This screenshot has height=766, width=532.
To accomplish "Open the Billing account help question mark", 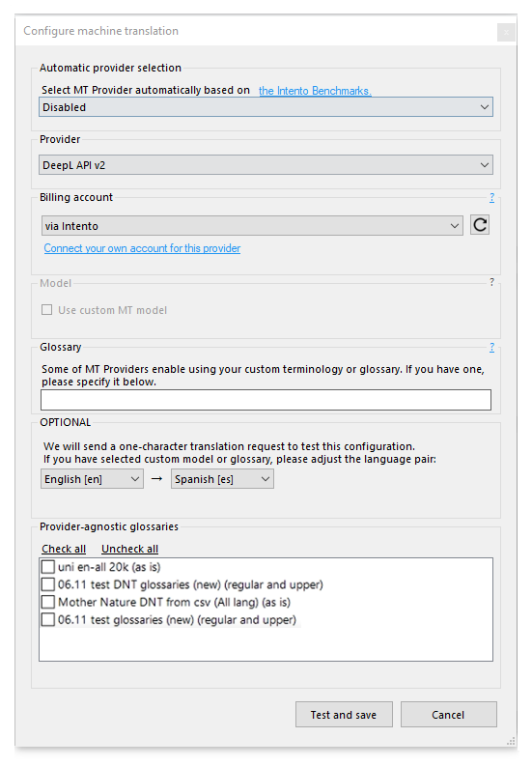I will (492, 197).
